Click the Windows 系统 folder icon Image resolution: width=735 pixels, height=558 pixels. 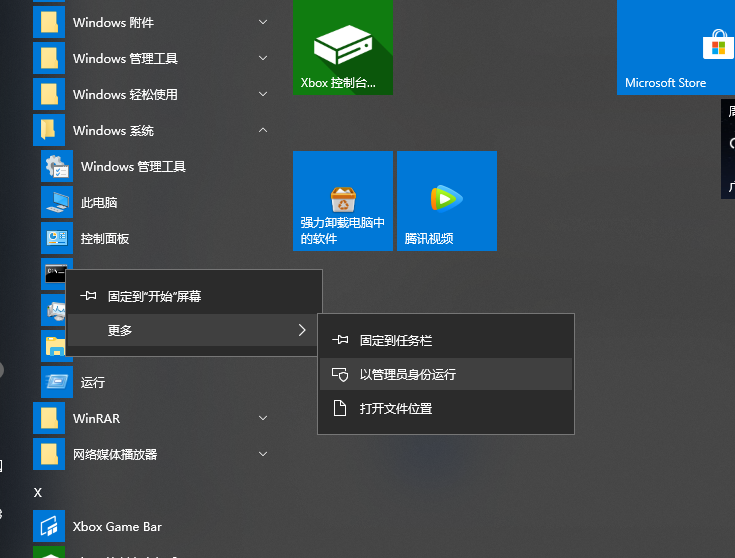click(49, 130)
